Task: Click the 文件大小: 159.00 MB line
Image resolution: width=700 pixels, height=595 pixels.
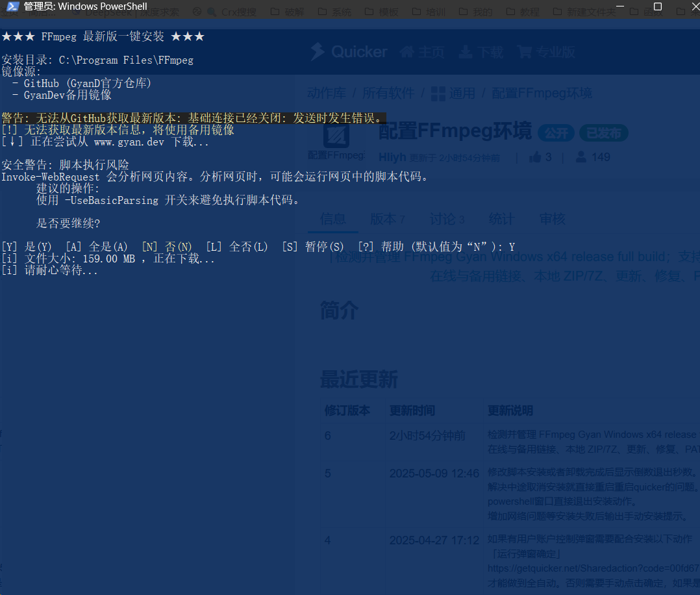Action: point(108,259)
